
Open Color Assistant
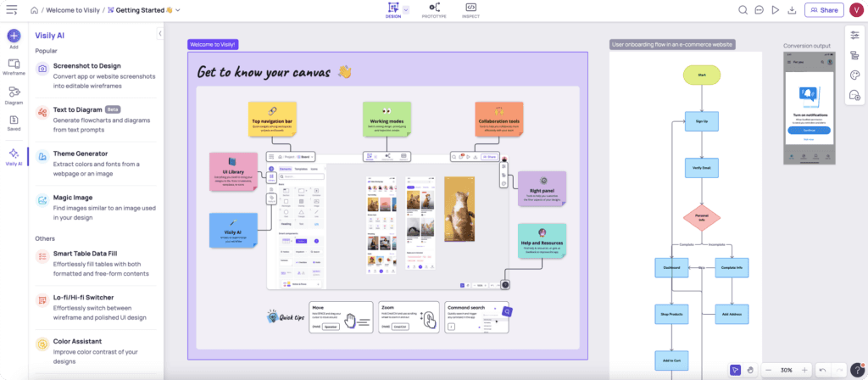point(97,351)
